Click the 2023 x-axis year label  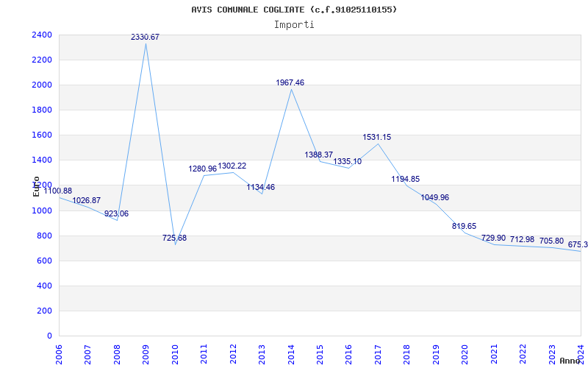click(552, 354)
